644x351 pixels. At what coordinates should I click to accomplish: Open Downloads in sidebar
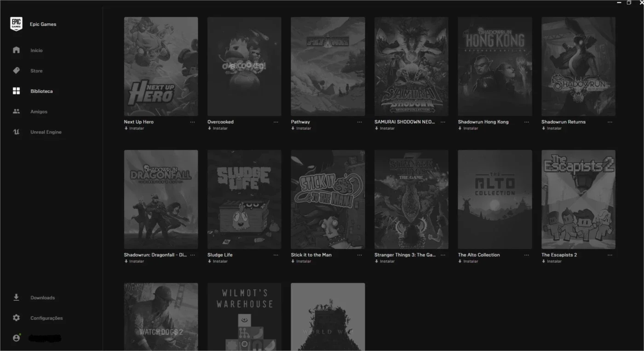[42, 298]
